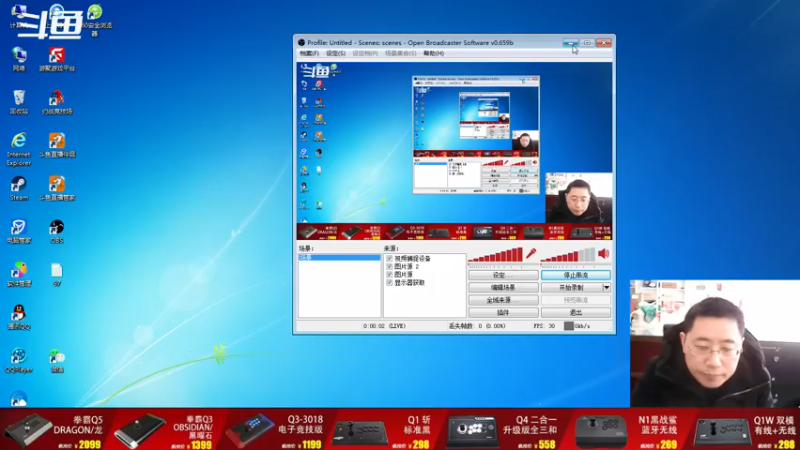Adjust the desktop audio volume meter slider
Image resolution: width=800 pixels, height=450 pixels.
[x=568, y=255]
